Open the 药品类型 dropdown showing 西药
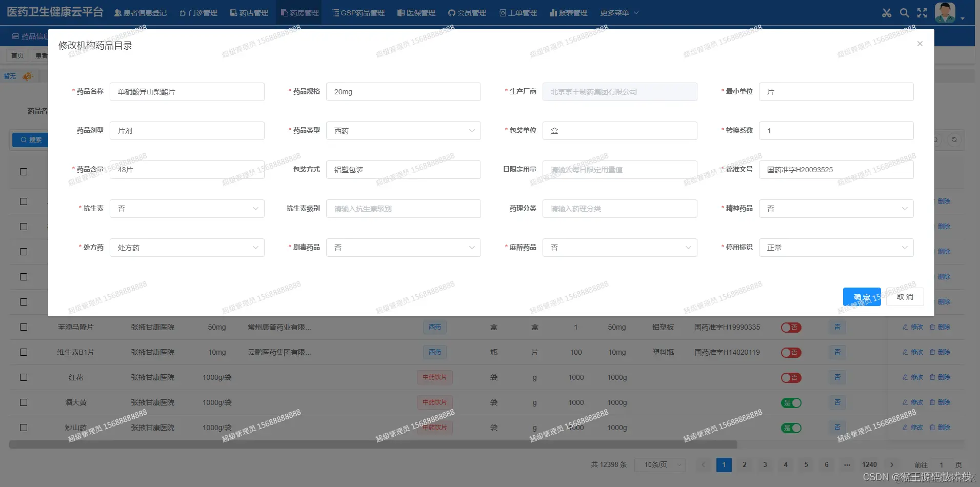Image resolution: width=980 pixels, height=487 pixels. coord(404,131)
